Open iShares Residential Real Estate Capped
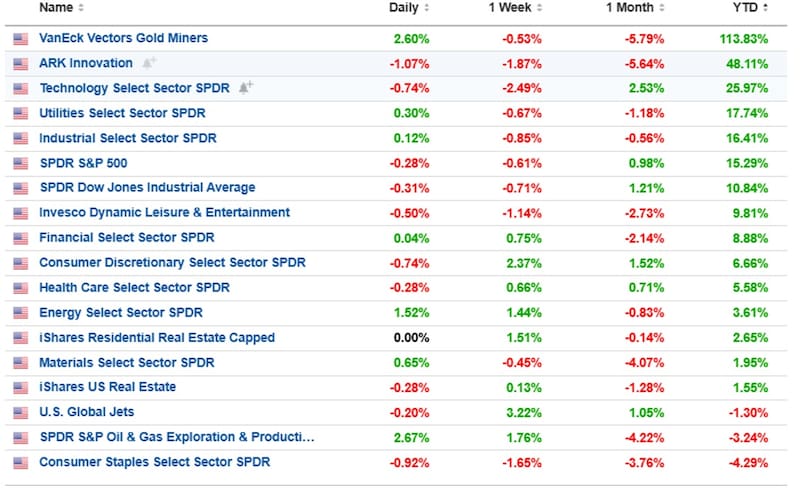Screen dimensions: 800x495 pyautogui.click(x=157, y=338)
